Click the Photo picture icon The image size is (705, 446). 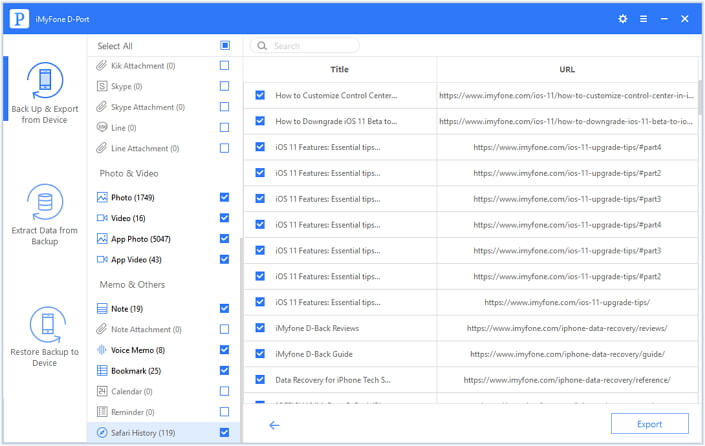(102, 197)
